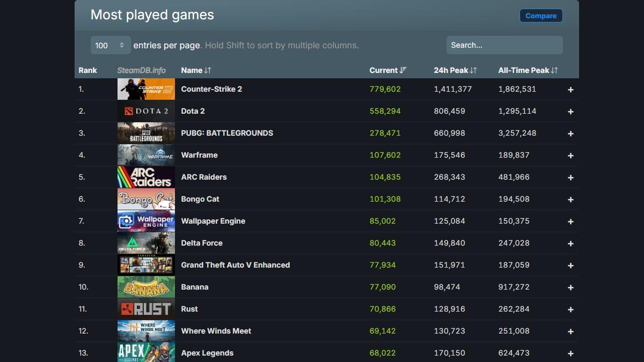The width and height of the screenshot is (644, 362).
Task: Click the Banana game logo
Action: click(146, 287)
